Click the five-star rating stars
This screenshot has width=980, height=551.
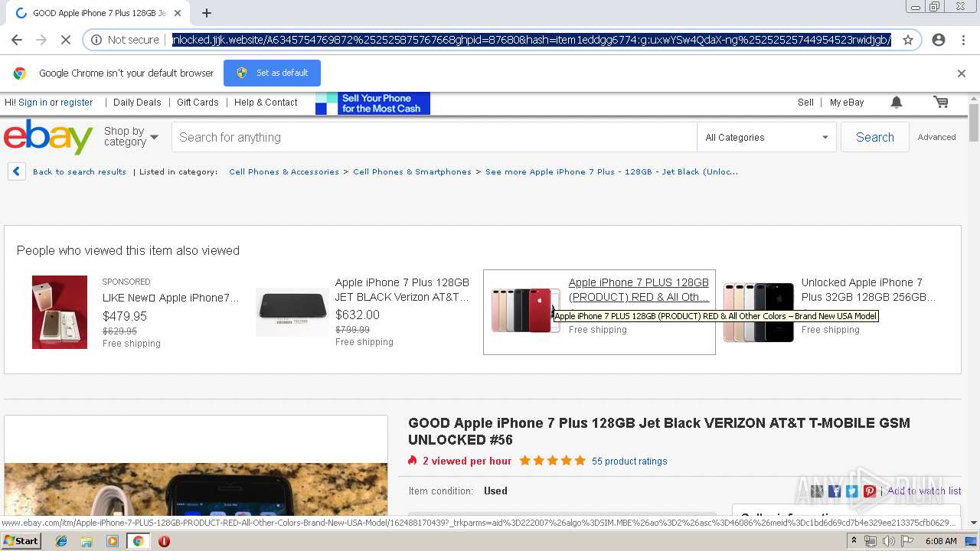[552, 461]
